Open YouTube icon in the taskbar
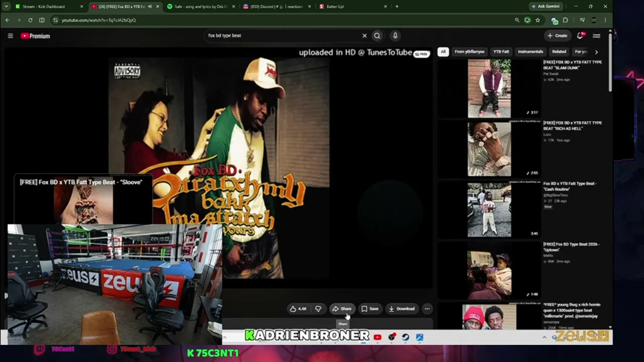Screen dimensions: 644x362 377,337
